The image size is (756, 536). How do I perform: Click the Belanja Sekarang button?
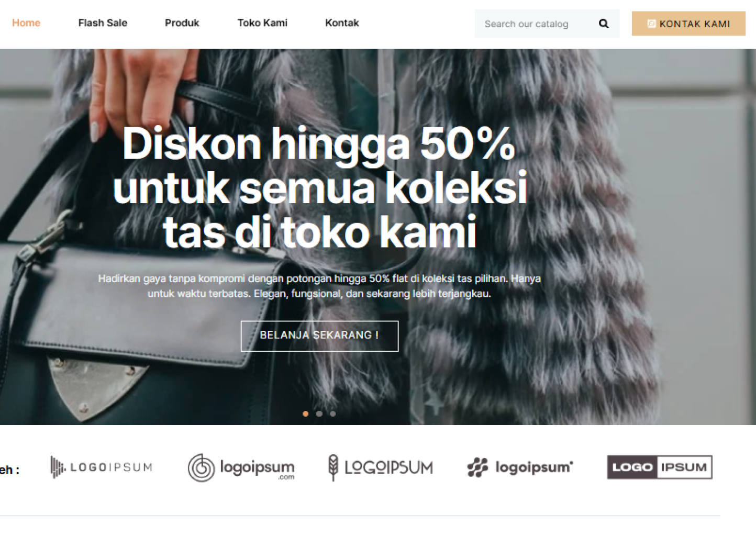click(x=319, y=336)
